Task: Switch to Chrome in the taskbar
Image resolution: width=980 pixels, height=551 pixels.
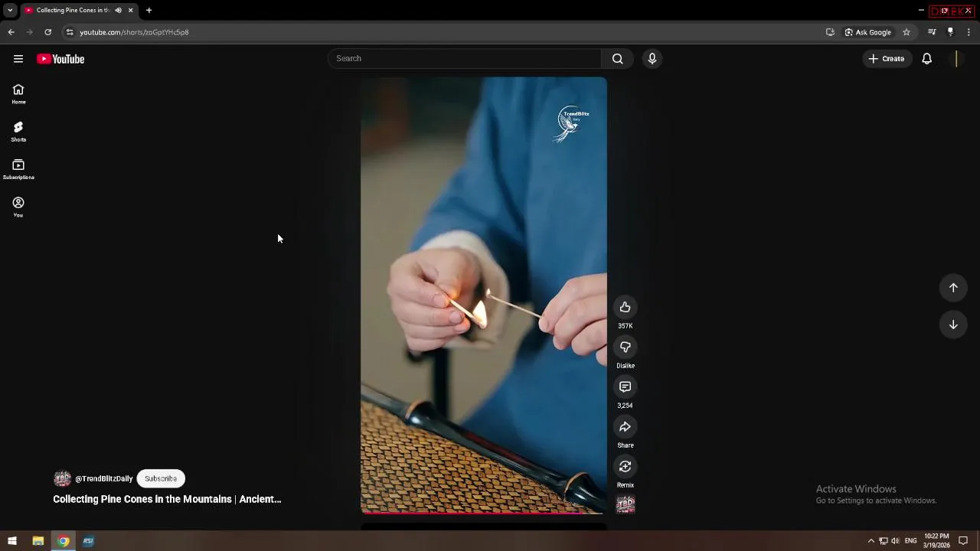Action: 63,541
